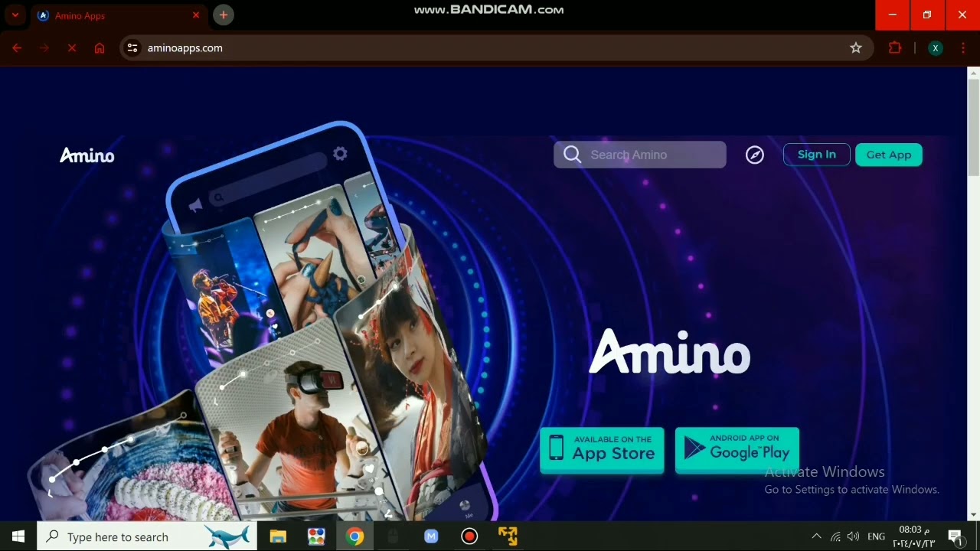Focus the Search Amino field
980x551 pixels.
(x=640, y=155)
